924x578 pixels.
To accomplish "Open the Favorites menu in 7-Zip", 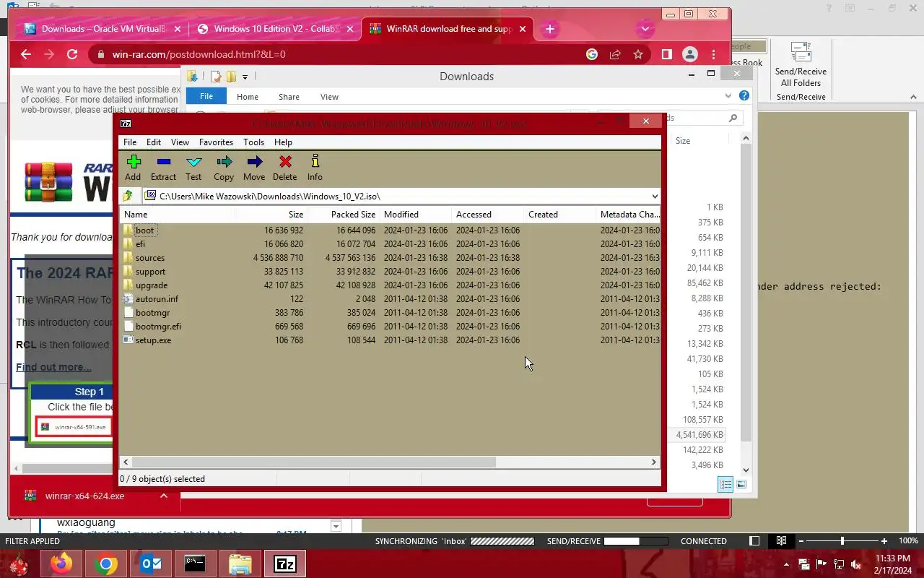I will click(x=216, y=142).
